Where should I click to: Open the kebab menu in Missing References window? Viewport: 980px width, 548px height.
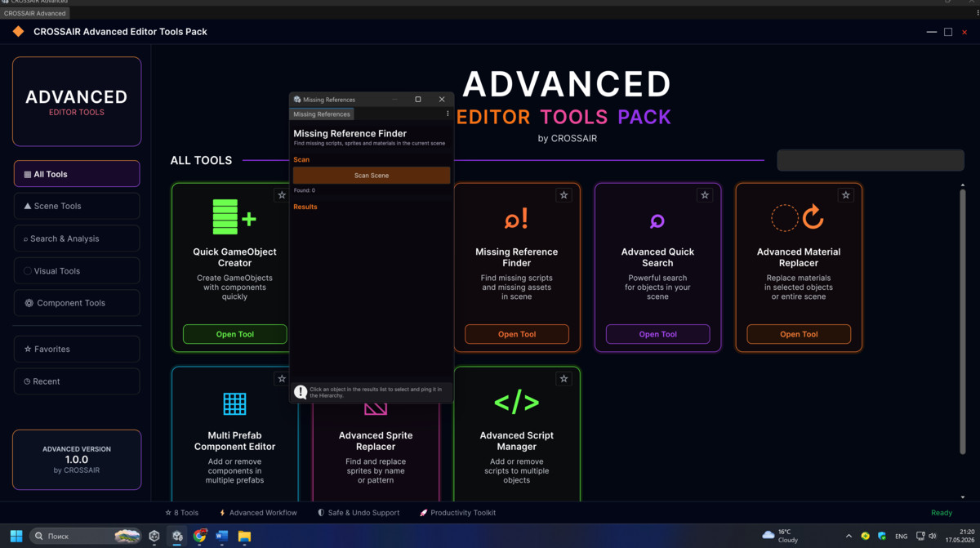[448, 114]
